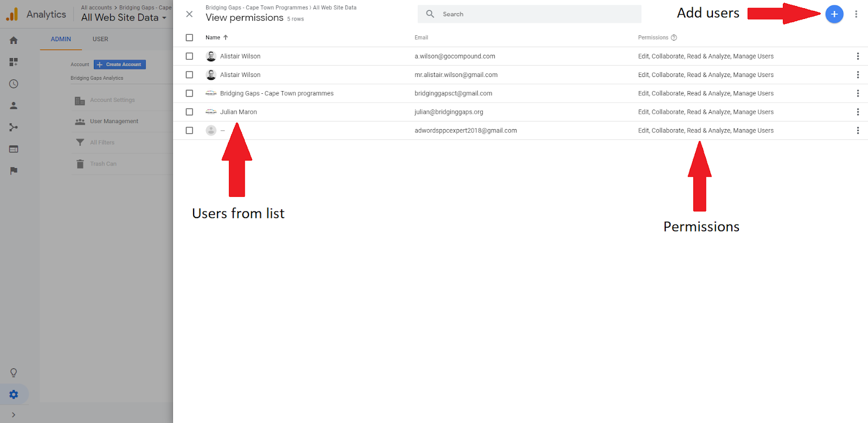Open row menu for adwordsppcexpert2018@gmail.com
Viewport: 868px width, 423px height.
pyautogui.click(x=858, y=130)
